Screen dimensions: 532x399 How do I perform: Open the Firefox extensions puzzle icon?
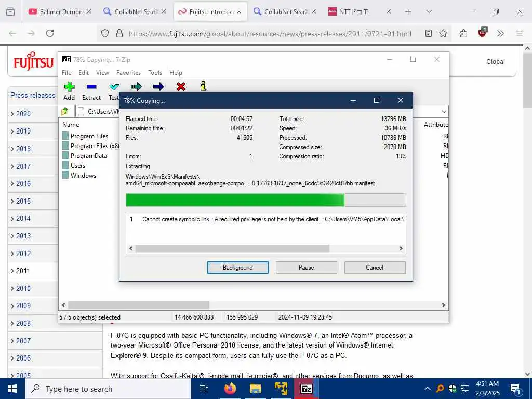(463, 33)
